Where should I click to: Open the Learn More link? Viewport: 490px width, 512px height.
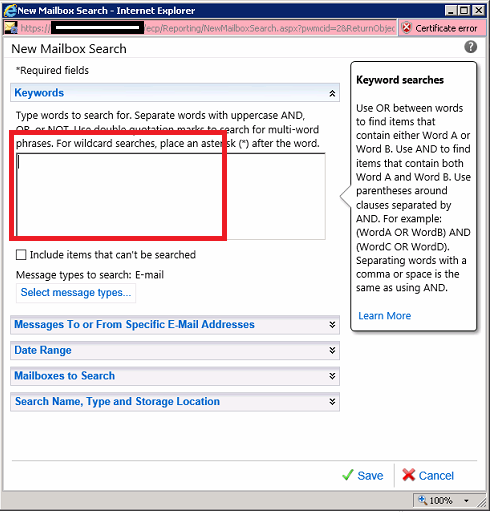point(384,316)
